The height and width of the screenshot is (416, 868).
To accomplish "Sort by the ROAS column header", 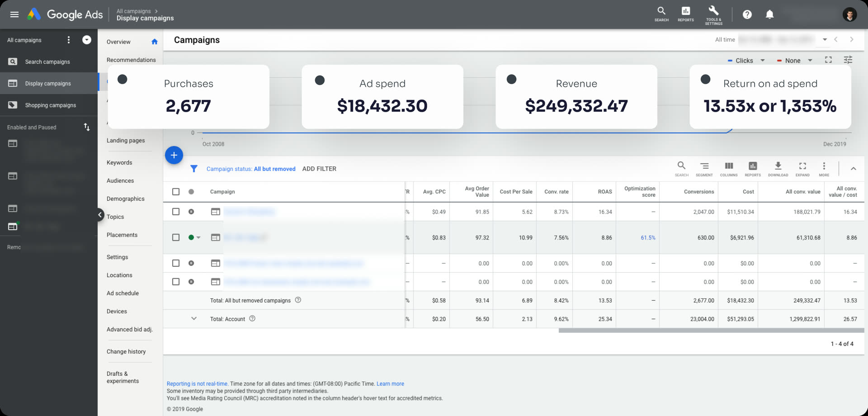I will (605, 192).
